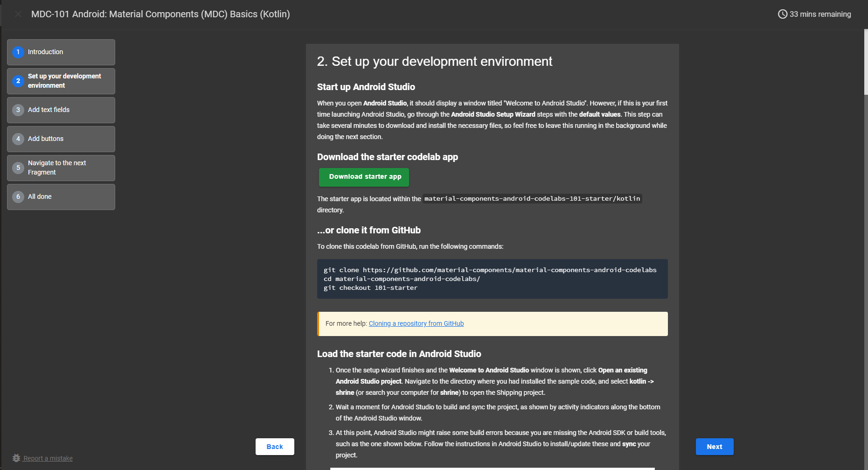The height and width of the screenshot is (470, 868).
Task: Click the heading Set up your development environment
Action: click(x=435, y=61)
